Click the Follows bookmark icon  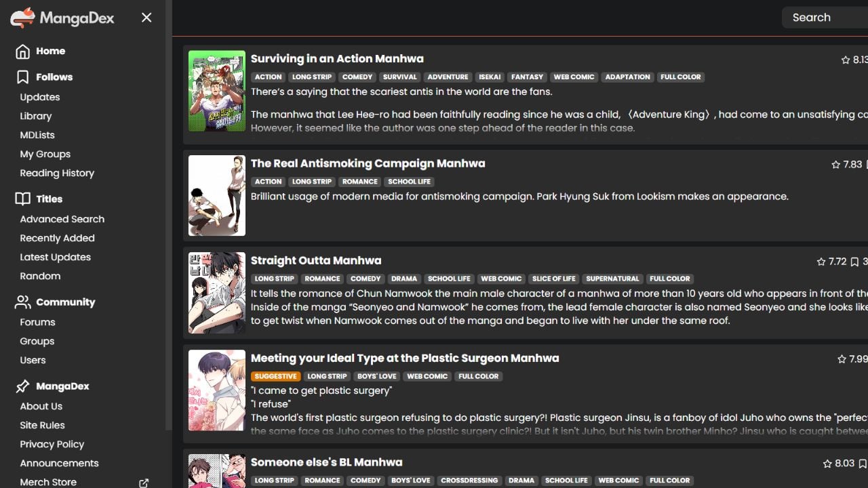pyautogui.click(x=23, y=77)
